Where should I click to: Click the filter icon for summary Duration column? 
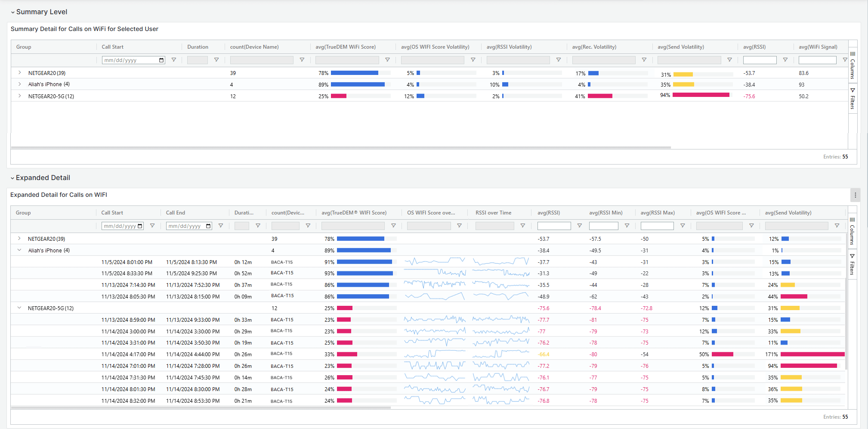tap(216, 60)
